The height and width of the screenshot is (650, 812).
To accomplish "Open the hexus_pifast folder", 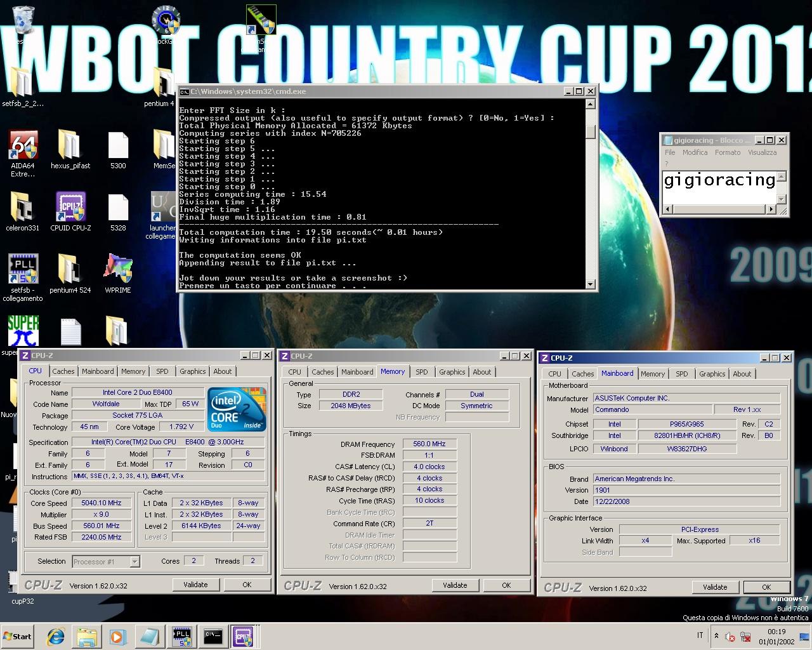I will (70, 150).
